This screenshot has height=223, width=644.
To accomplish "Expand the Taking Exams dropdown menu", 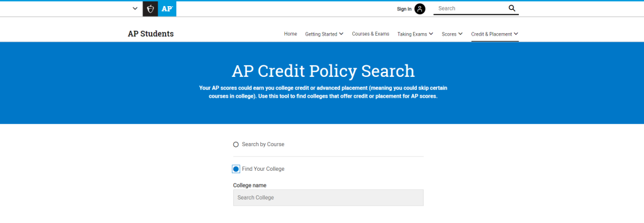I will point(415,34).
